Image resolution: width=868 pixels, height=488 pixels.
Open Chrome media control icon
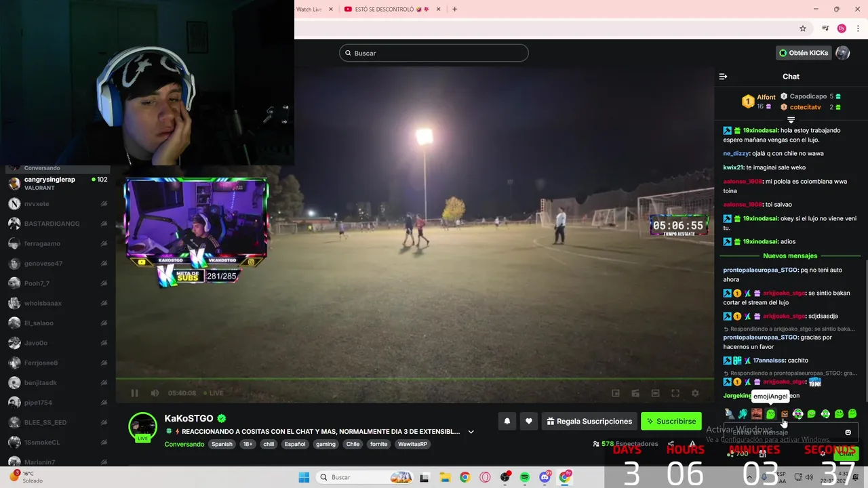point(825,28)
